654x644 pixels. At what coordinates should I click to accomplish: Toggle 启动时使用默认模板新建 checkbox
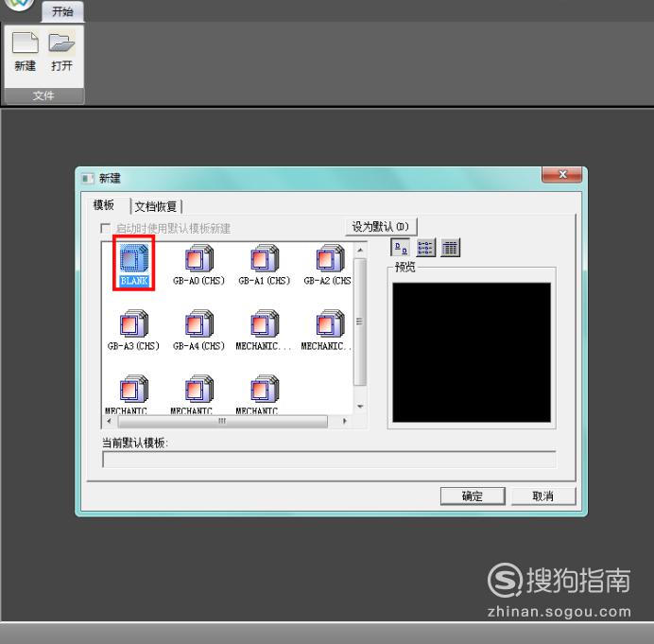(106, 228)
